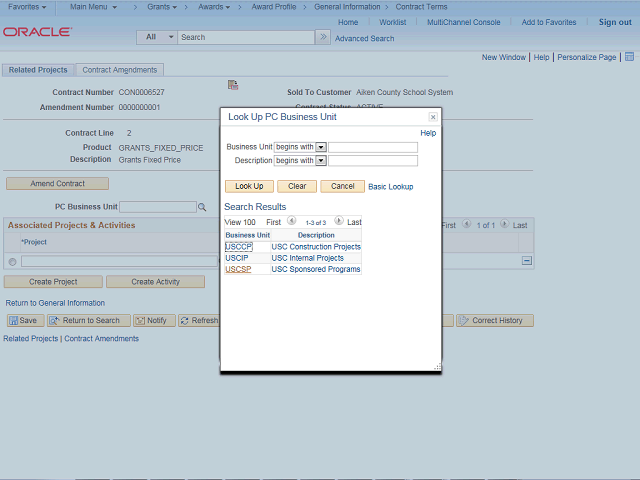Choose the USC Sponsored Programs description
The height and width of the screenshot is (480, 640).
316,269
